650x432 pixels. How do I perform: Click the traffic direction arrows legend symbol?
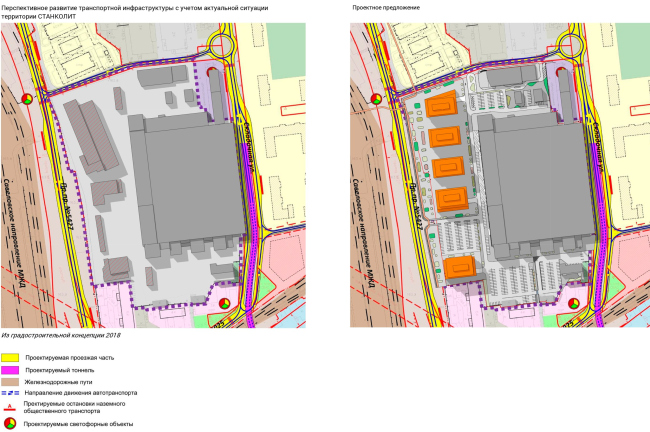(x=11, y=393)
